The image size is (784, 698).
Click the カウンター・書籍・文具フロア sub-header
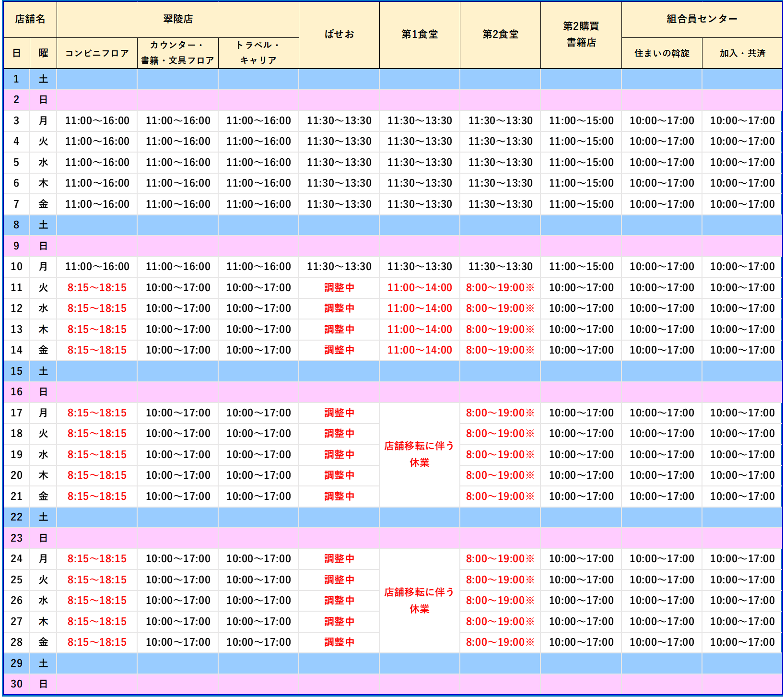click(178, 53)
